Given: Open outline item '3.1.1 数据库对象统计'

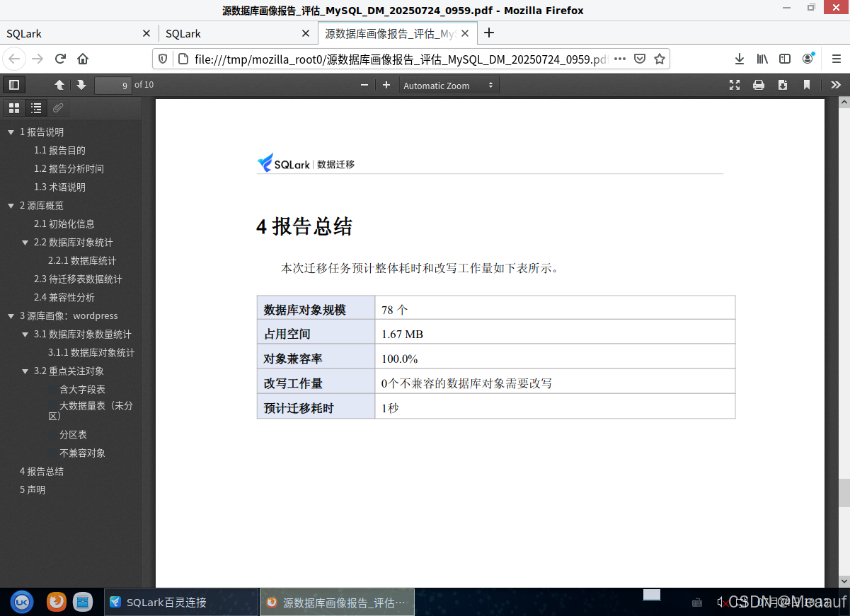Looking at the screenshot, I should click(91, 353).
